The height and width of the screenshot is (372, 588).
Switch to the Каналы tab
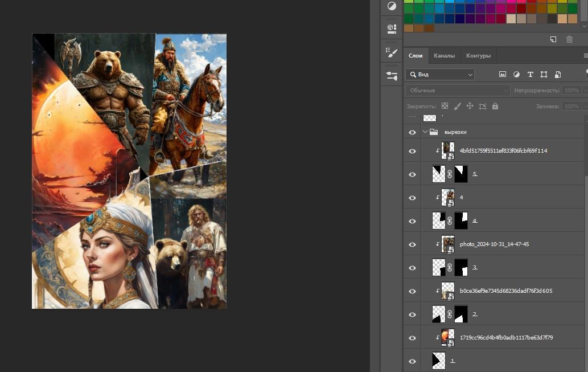pos(444,56)
